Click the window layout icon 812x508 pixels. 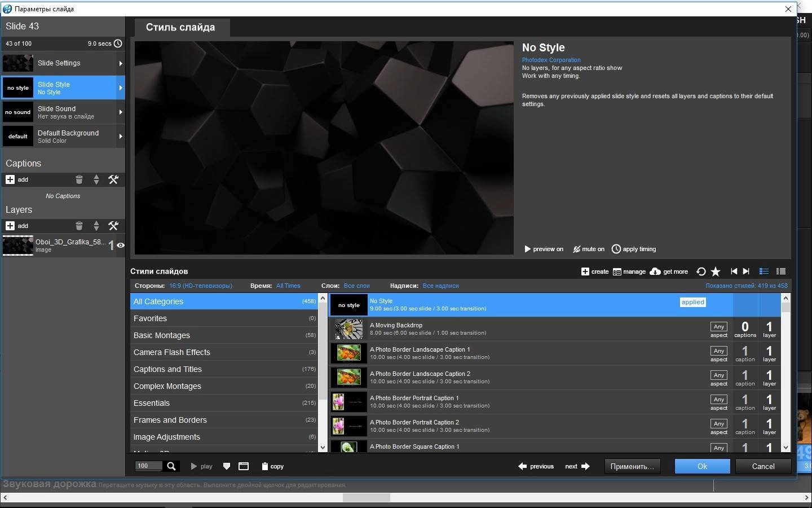[244, 466]
